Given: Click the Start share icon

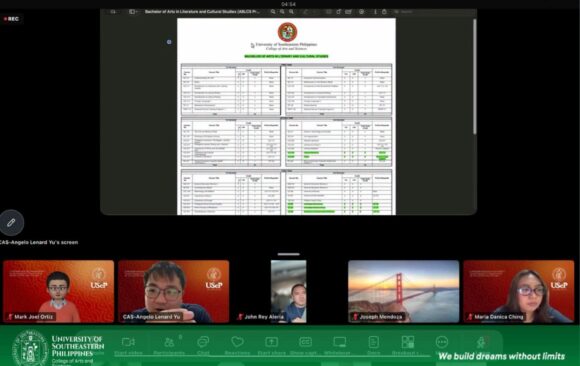Looking at the screenshot, I should click(271, 342).
